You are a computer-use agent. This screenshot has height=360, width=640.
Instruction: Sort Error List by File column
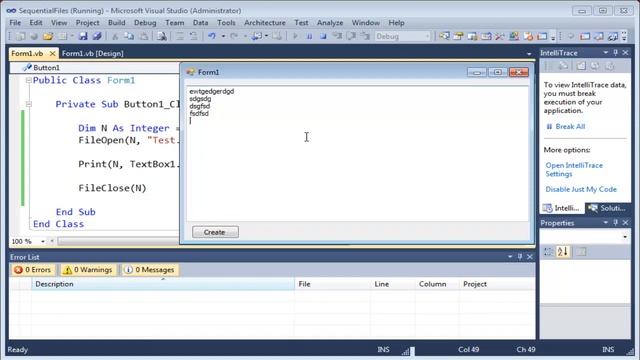[x=333, y=284]
